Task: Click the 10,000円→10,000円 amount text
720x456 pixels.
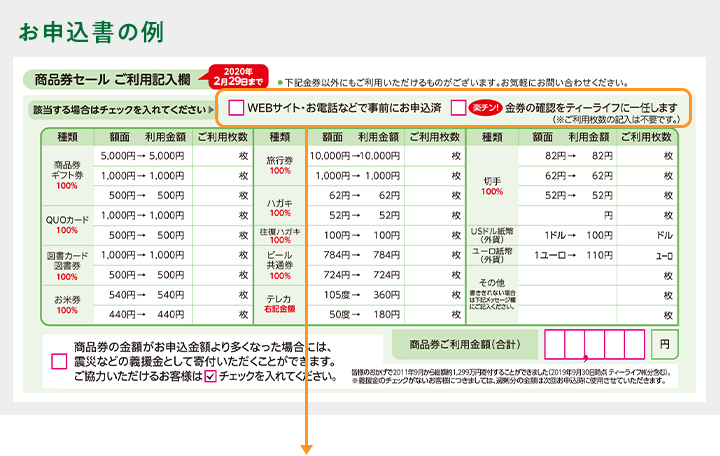Action: [354, 156]
